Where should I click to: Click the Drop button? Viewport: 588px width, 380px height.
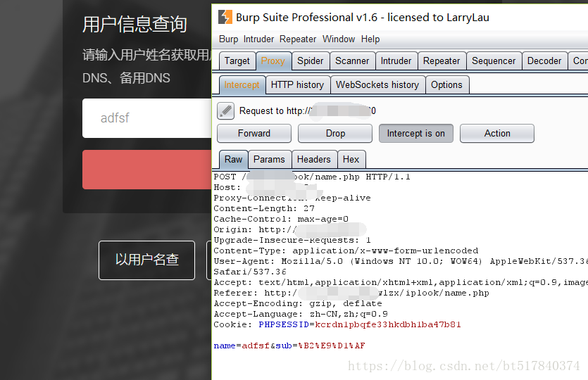[335, 134]
